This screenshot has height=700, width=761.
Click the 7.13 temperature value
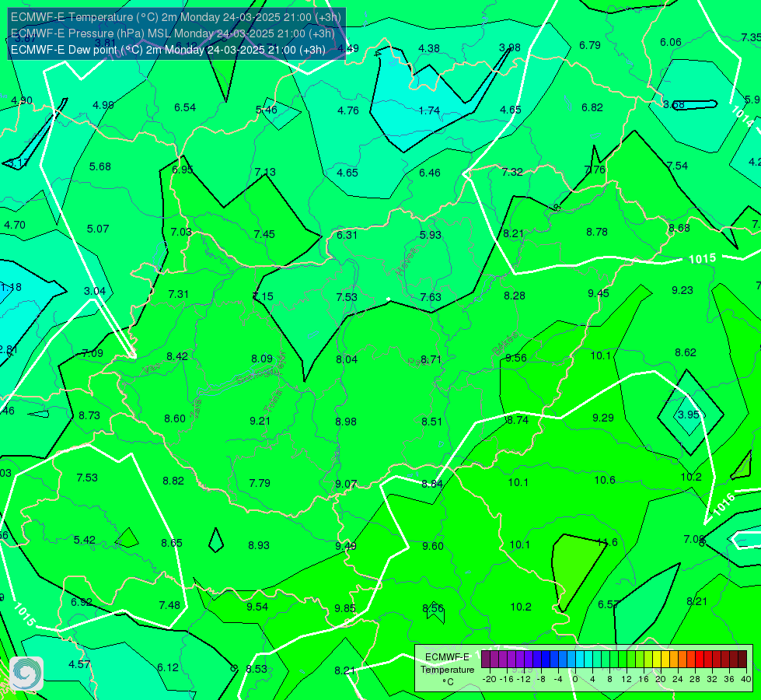coord(265,172)
